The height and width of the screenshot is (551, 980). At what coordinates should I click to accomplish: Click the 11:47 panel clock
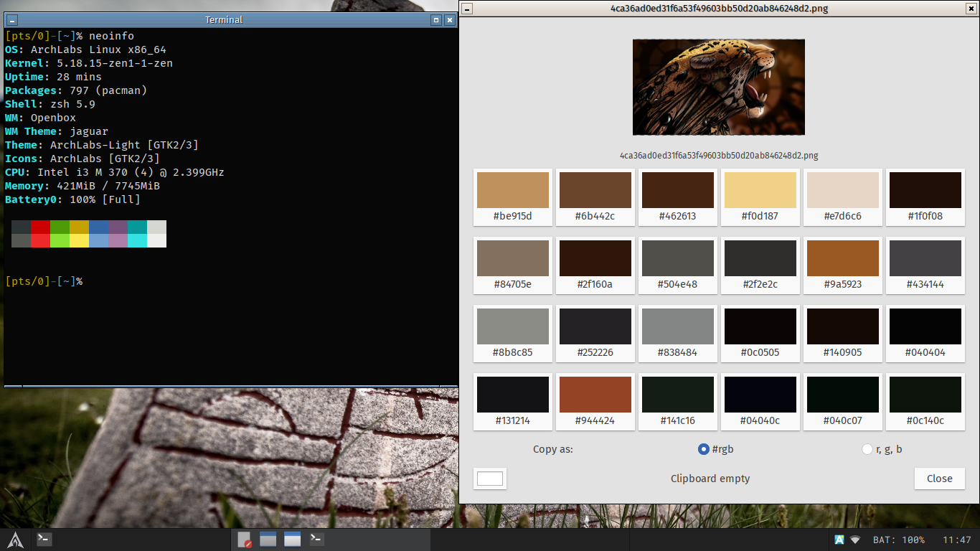pyautogui.click(x=956, y=540)
